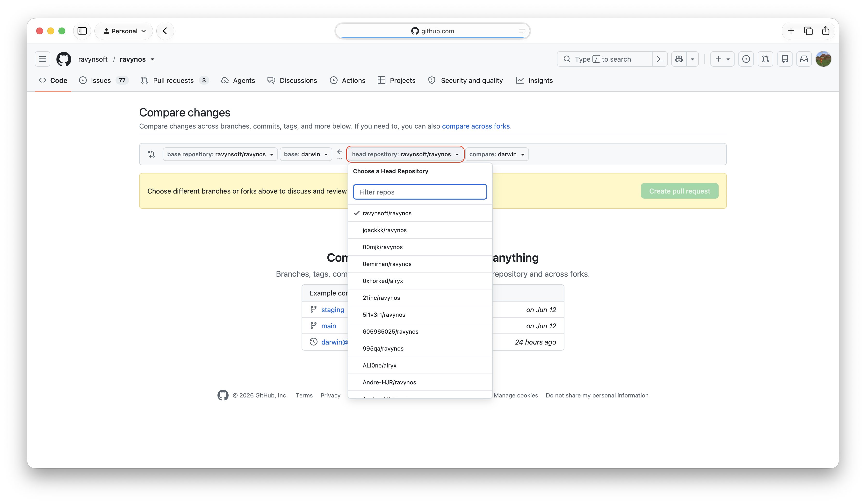Screen dimensions: 866x504
Task: Click the Create pull request button
Action: 679,191
